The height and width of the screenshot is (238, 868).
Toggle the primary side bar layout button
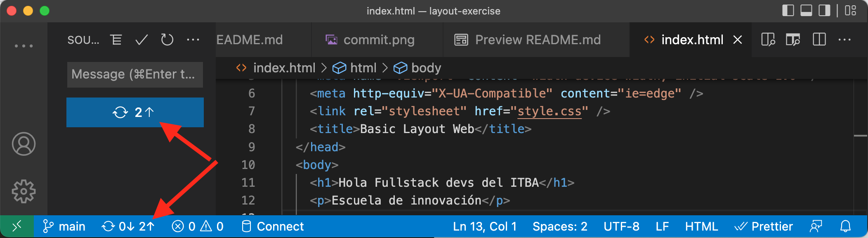pos(788,10)
